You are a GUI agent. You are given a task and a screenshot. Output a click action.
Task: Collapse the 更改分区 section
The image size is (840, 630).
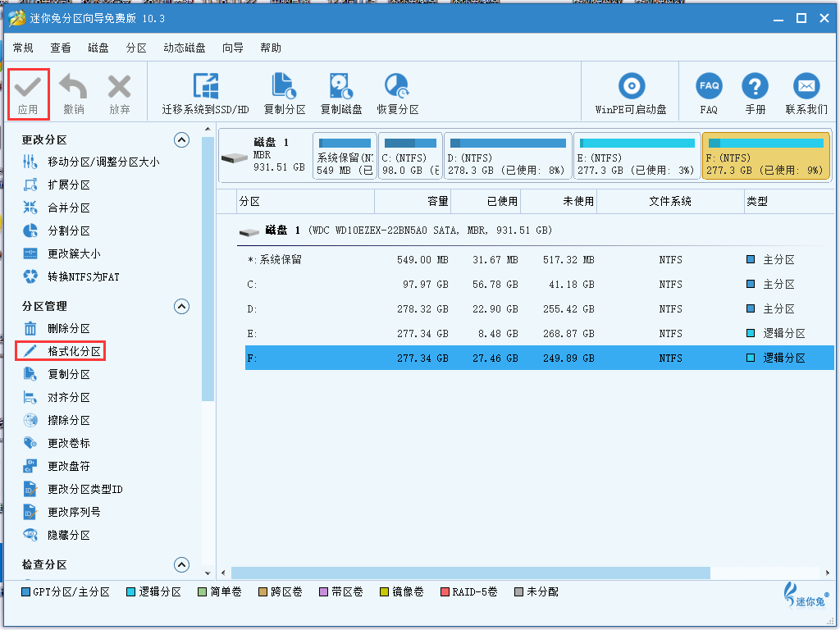pyautogui.click(x=181, y=140)
